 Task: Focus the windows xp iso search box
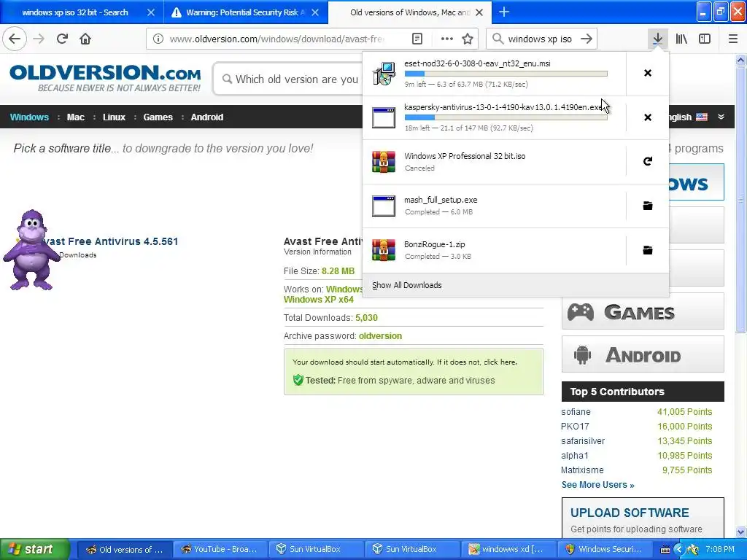pyautogui.click(x=540, y=39)
